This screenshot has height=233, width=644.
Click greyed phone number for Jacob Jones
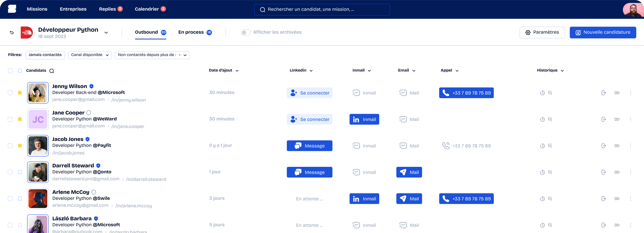466,146
